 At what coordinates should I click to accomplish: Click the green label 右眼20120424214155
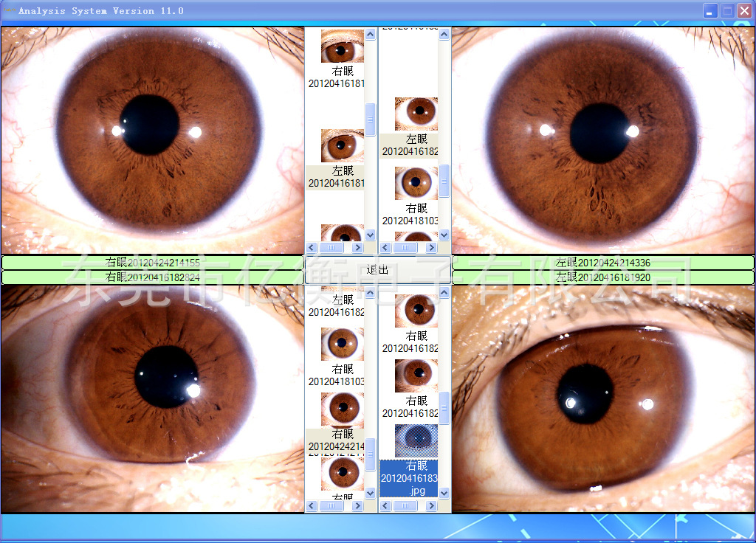pyautogui.click(x=153, y=263)
